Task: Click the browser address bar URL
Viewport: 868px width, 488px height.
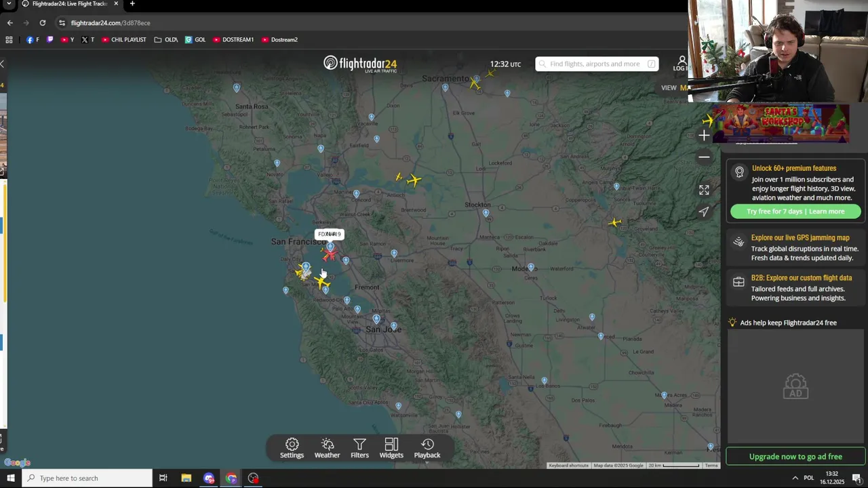Action: (x=111, y=22)
